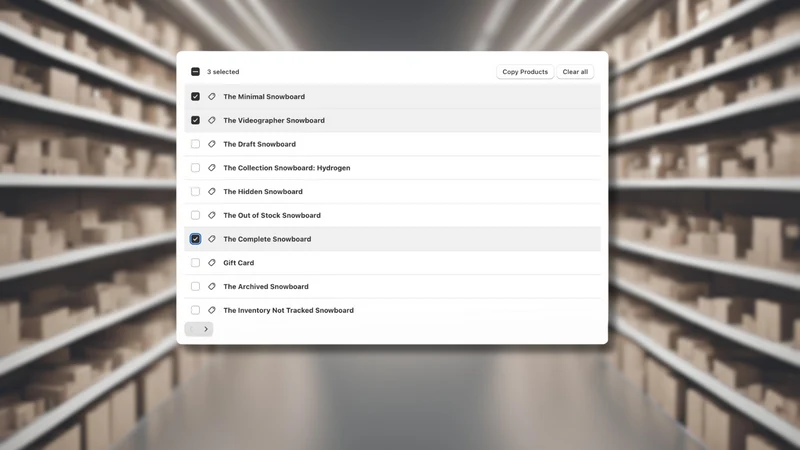The image size is (800, 450).
Task: Check the Gift Card checkbox
Action: pos(195,263)
